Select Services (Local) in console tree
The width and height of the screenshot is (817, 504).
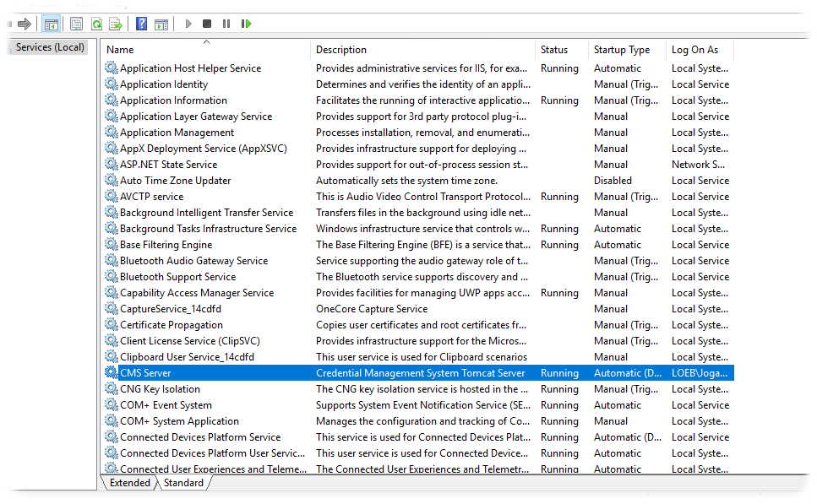click(x=50, y=47)
